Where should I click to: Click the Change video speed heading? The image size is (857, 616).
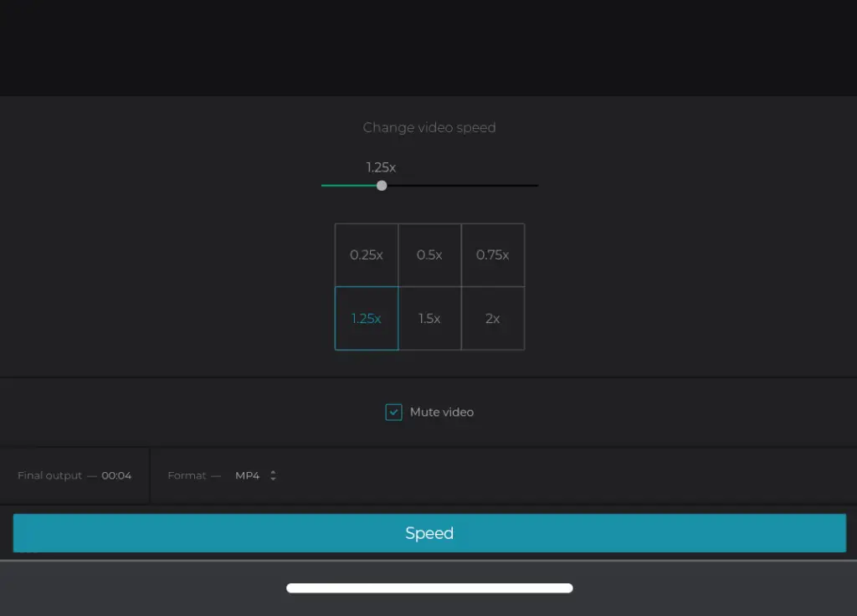pos(429,127)
